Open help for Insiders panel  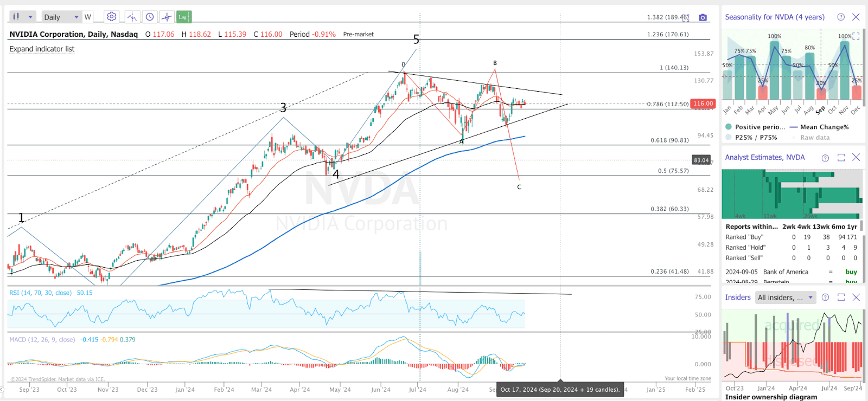(x=825, y=297)
